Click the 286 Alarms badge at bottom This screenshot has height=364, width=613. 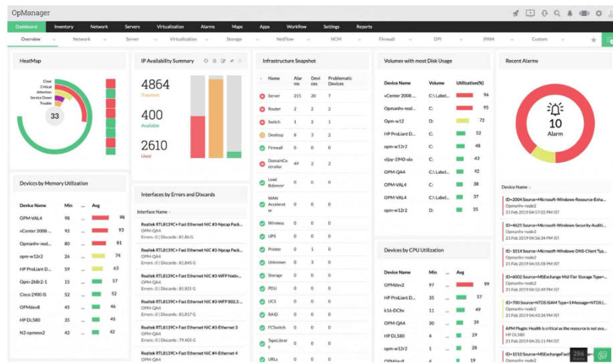578,355
